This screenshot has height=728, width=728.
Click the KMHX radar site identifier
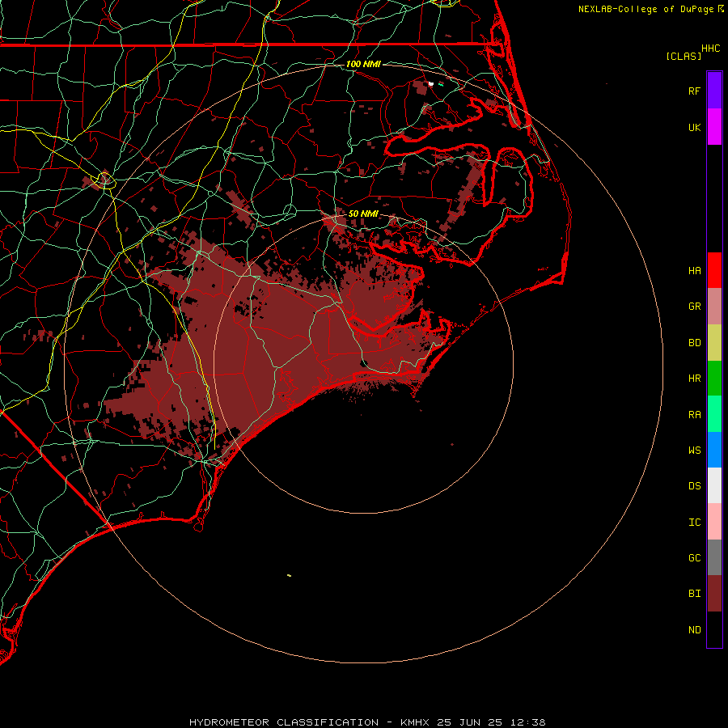[x=415, y=722]
